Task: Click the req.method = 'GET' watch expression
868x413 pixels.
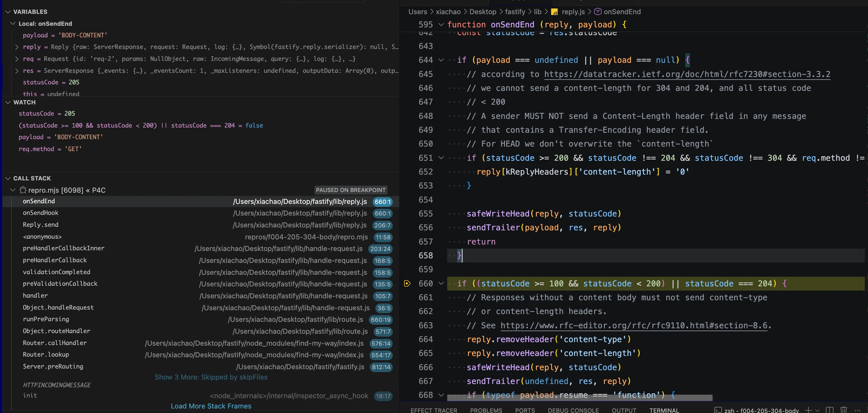Action: pyautogui.click(x=50, y=149)
